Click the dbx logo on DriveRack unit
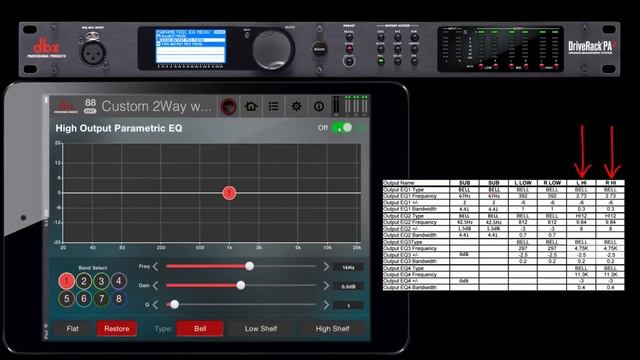 [x=46, y=48]
